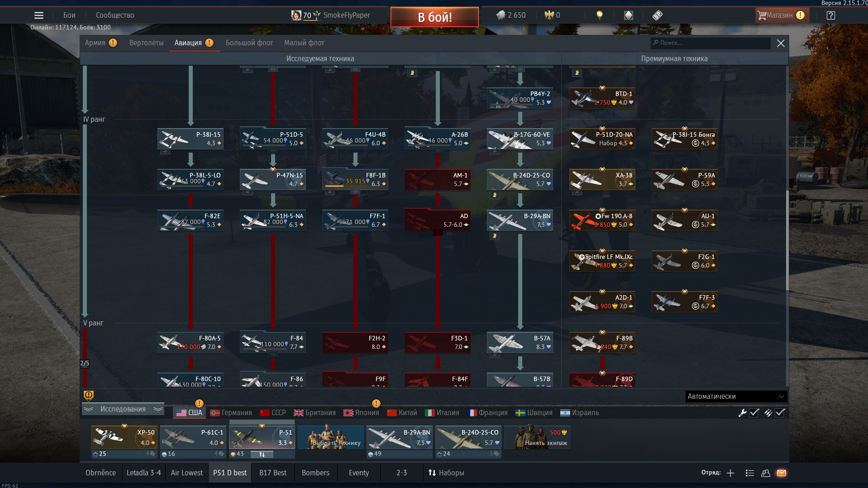Open the help question mark icon

coord(830,15)
